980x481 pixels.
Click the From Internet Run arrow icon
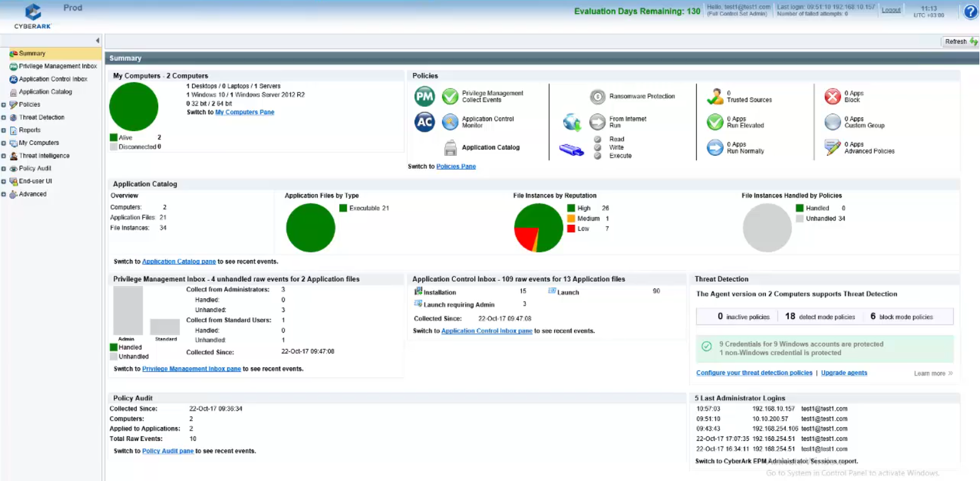pos(597,122)
